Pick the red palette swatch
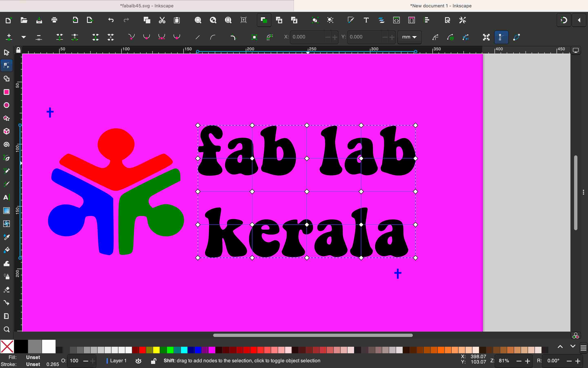 tap(142, 350)
